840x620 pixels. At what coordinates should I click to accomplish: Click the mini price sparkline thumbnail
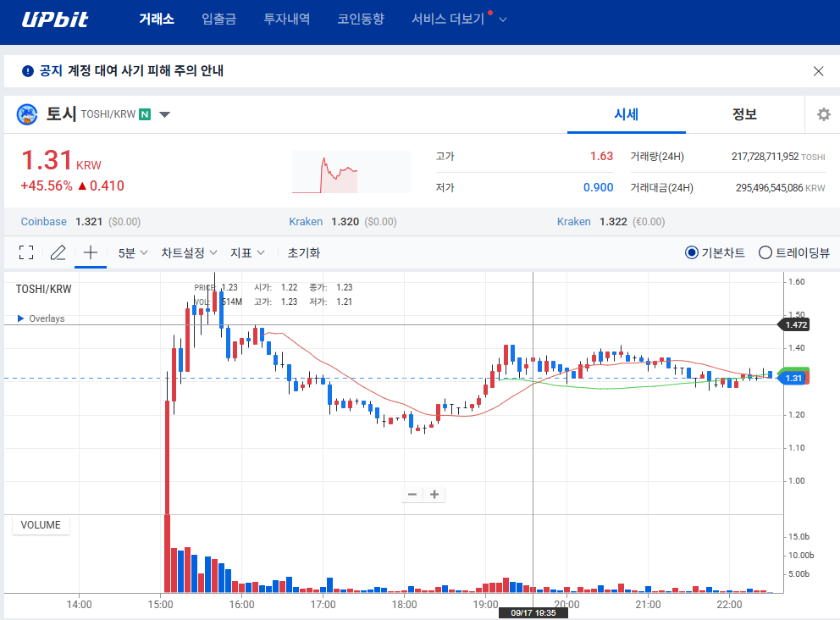(x=351, y=172)
